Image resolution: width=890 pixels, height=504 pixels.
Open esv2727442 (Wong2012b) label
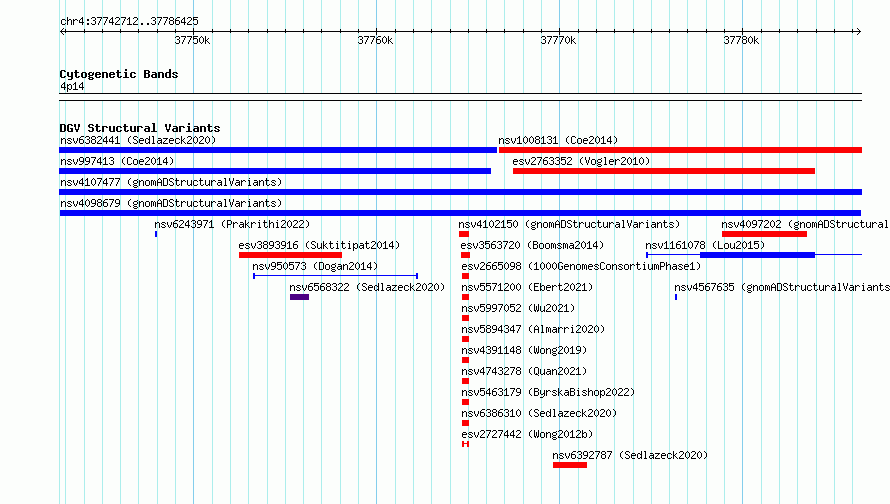(x=527, y=434)
